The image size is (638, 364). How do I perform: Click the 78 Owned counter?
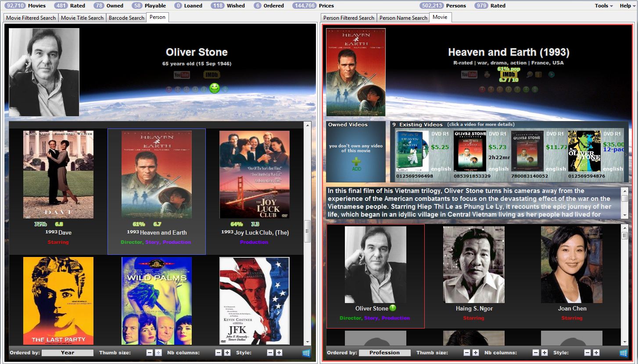(x=108, y=6)
